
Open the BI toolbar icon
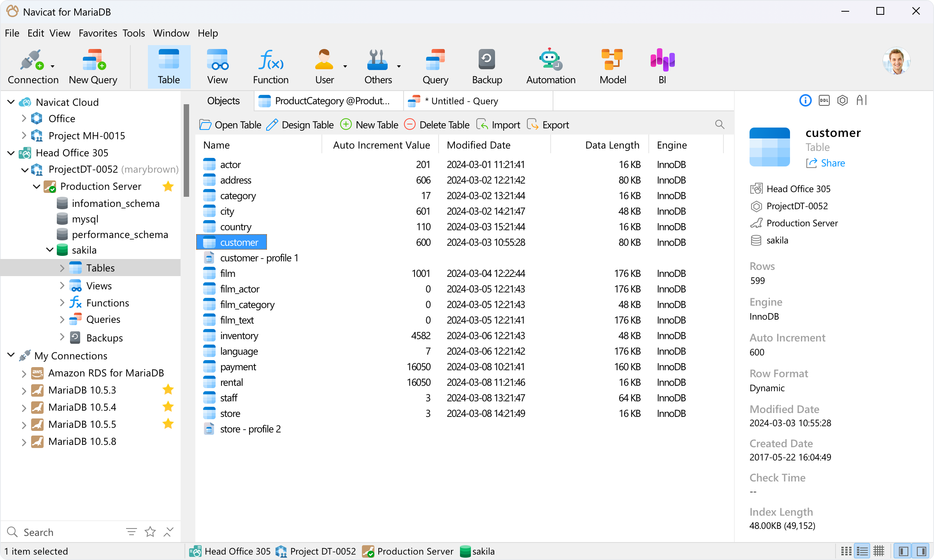(662, 67)
